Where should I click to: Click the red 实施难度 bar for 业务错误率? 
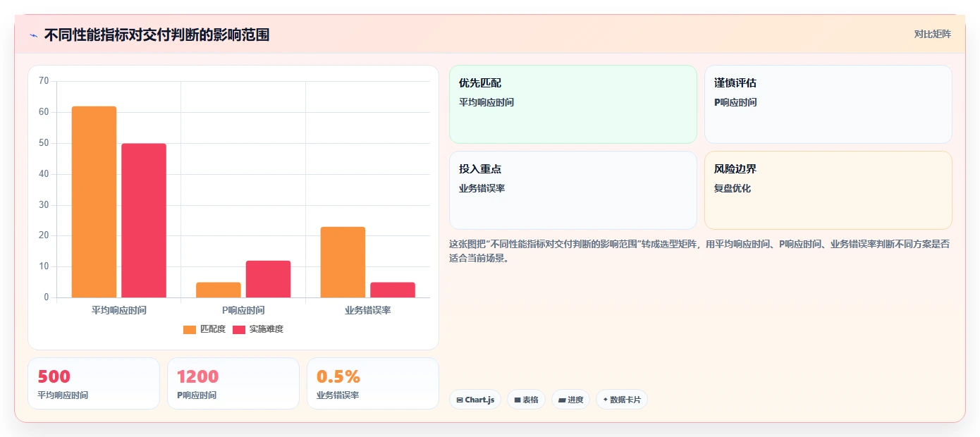coord(393,290)
